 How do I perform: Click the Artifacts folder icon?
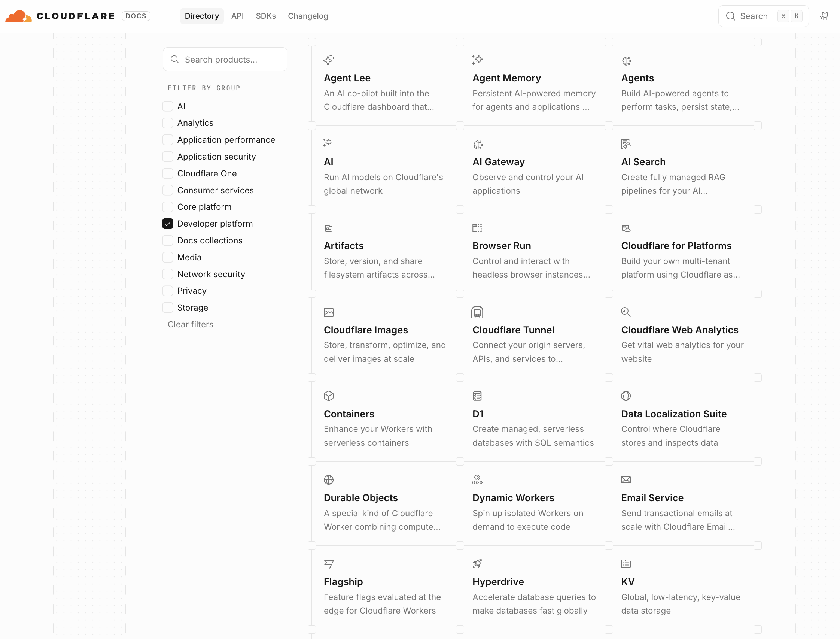[x=329, y=228]
